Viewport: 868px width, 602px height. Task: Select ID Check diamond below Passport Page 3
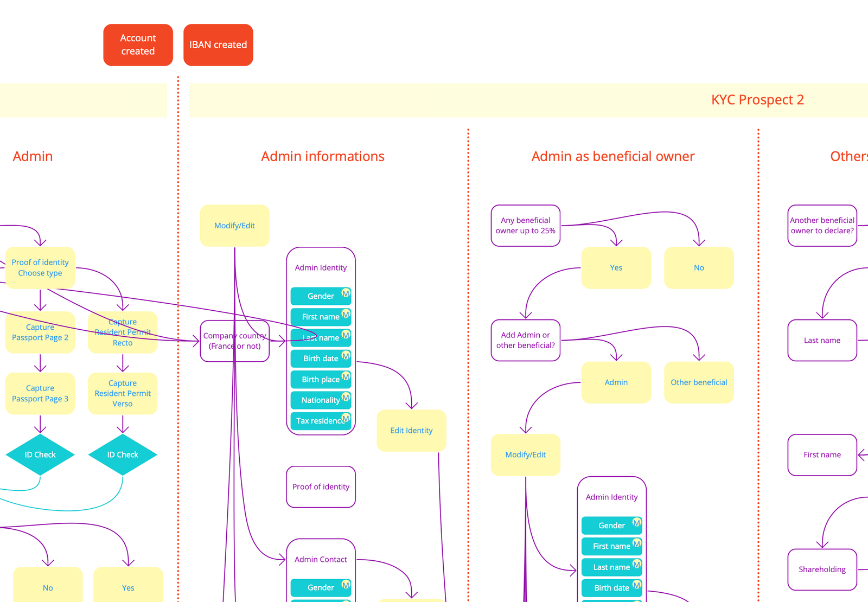(x=40, y=454)
